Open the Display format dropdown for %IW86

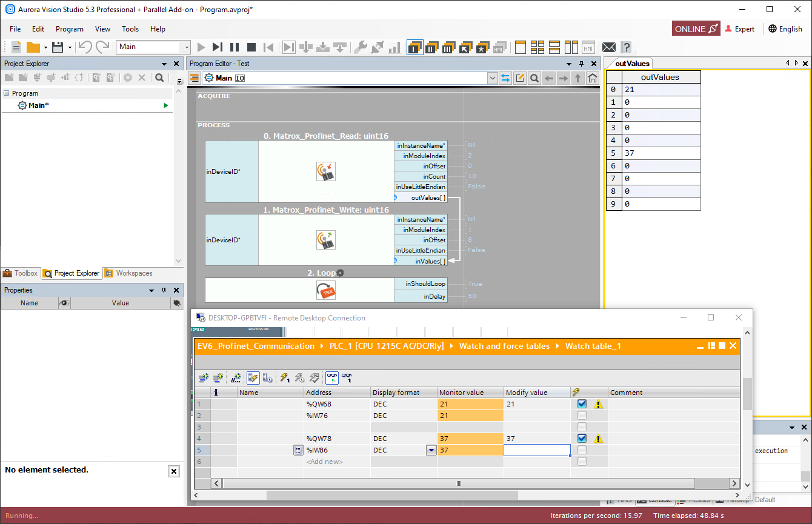[431, 450]
